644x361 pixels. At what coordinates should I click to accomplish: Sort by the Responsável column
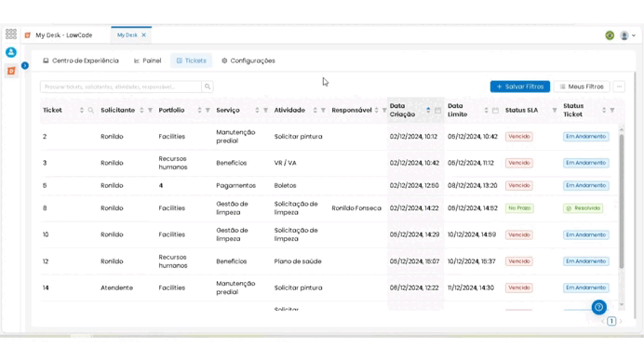point(376,110)
